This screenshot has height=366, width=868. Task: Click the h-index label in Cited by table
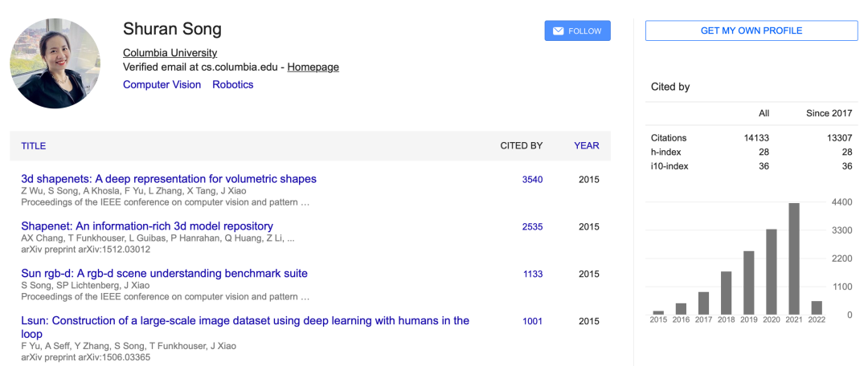(665, 152)
